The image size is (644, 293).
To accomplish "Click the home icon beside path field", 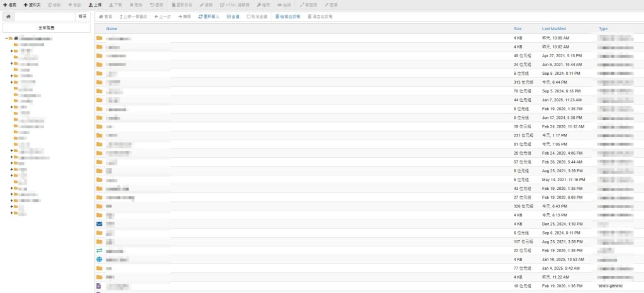I will coord(8,16).
